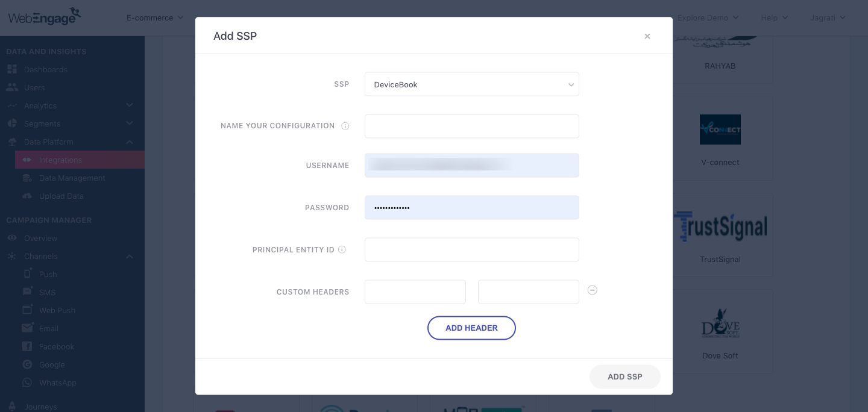Select the Dove Soft provider card
The width and height of the screenshot is (868, 412).
point(720,331)
